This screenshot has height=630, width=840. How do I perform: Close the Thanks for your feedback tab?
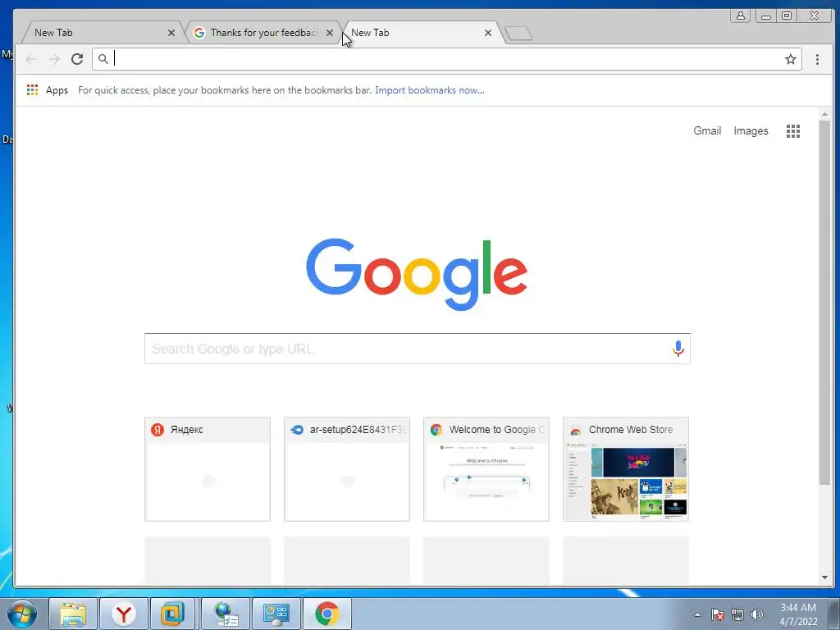pos(330,33)
